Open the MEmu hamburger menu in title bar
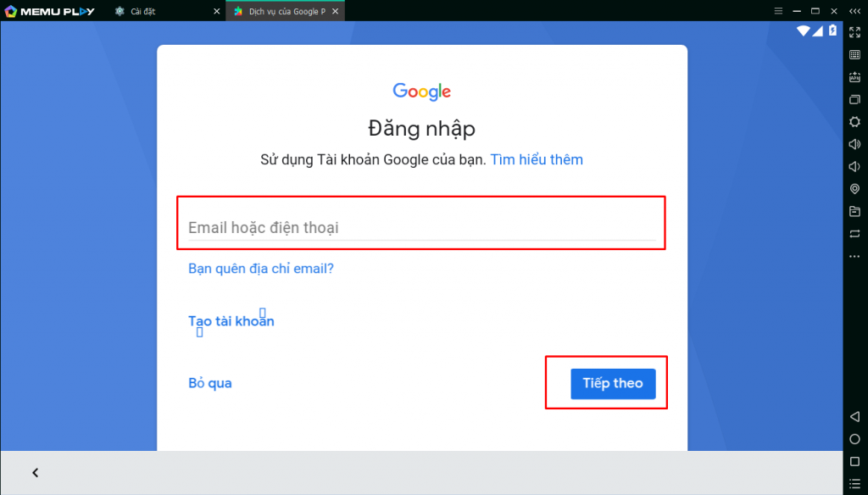The width and height of the screenshot is (868, 495). coord(778,10)
